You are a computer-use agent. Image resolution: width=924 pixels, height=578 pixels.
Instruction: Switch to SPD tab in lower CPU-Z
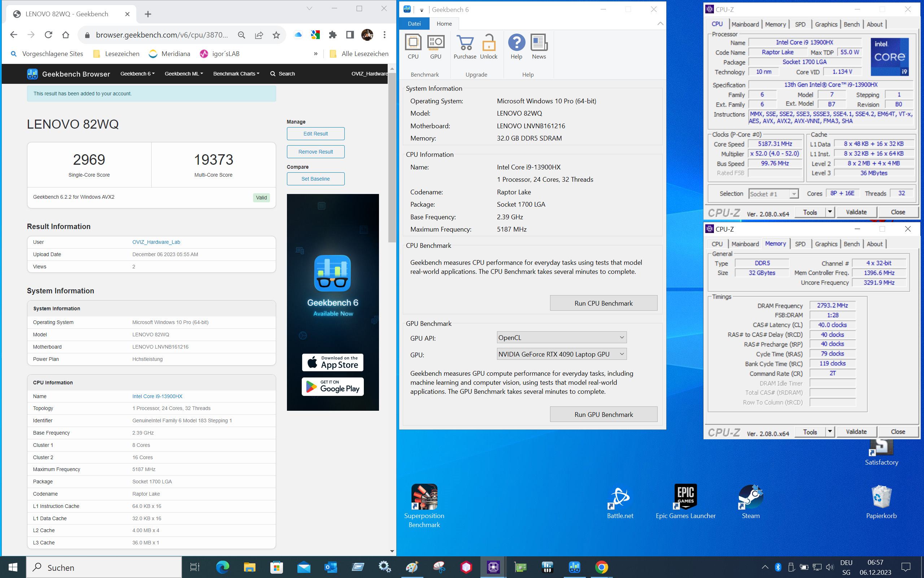pyautogui.click(x=800, y=244)
